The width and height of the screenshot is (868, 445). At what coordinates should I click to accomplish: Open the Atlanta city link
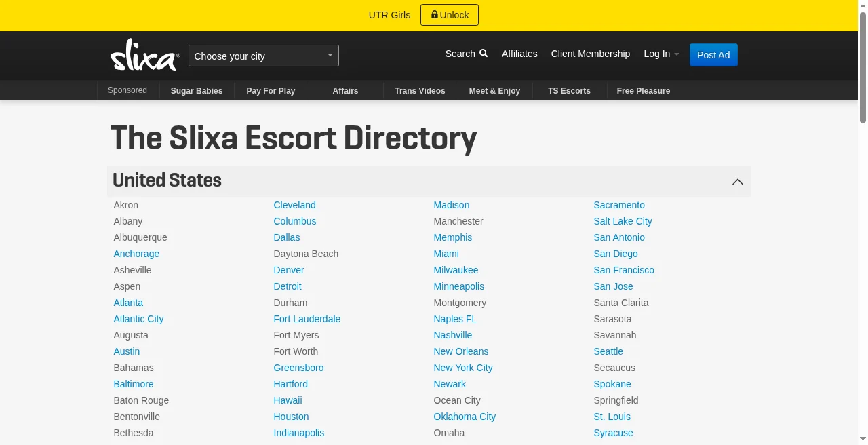tap(128, 303)
